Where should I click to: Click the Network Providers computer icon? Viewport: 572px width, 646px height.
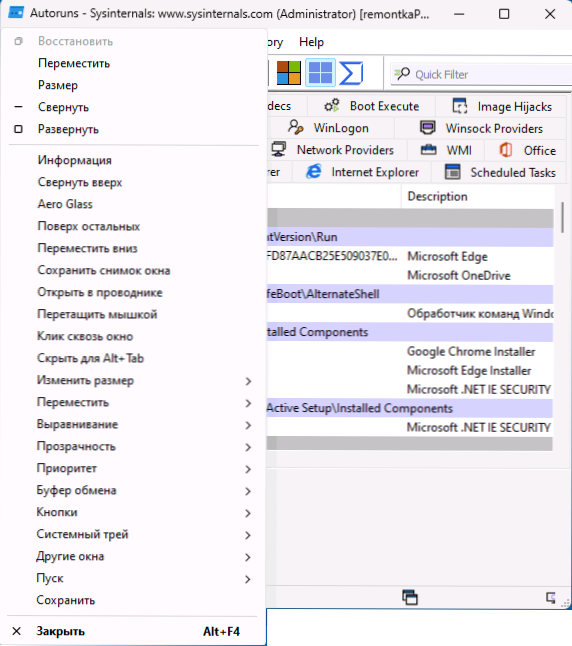click(279, 149)
